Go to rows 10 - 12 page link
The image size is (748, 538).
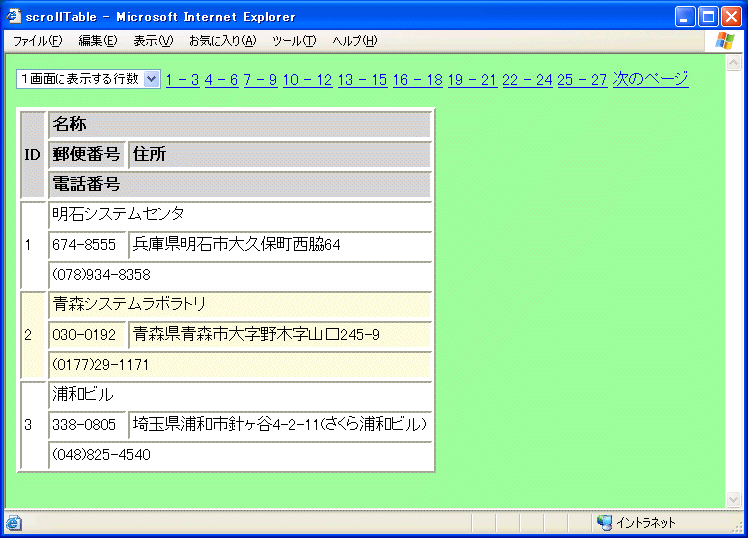pyautogui.click(x=307, y=80)
